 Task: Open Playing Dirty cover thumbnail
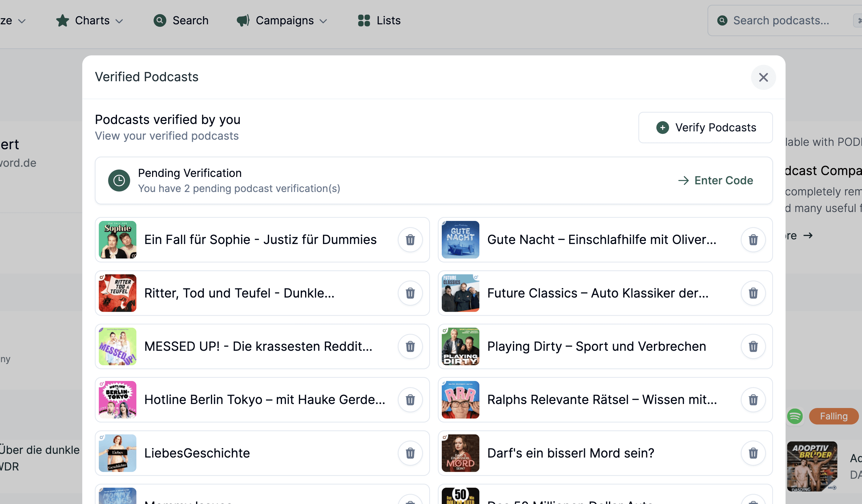pos(461,346)
